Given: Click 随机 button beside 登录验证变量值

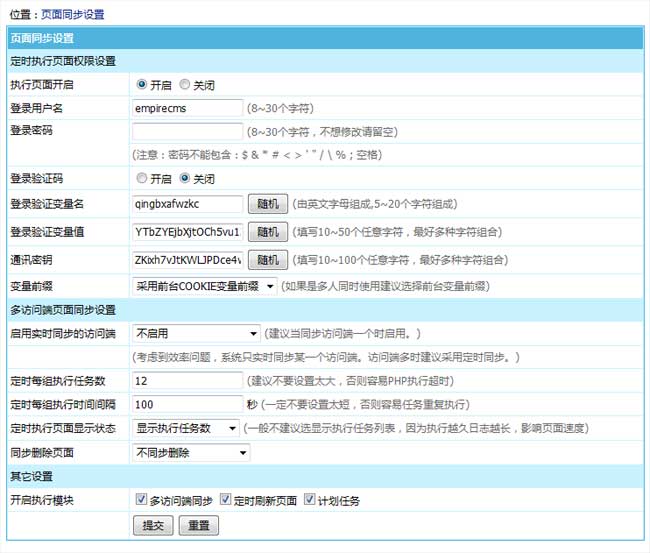Looking at the screenshot, I should pos(267,232).
